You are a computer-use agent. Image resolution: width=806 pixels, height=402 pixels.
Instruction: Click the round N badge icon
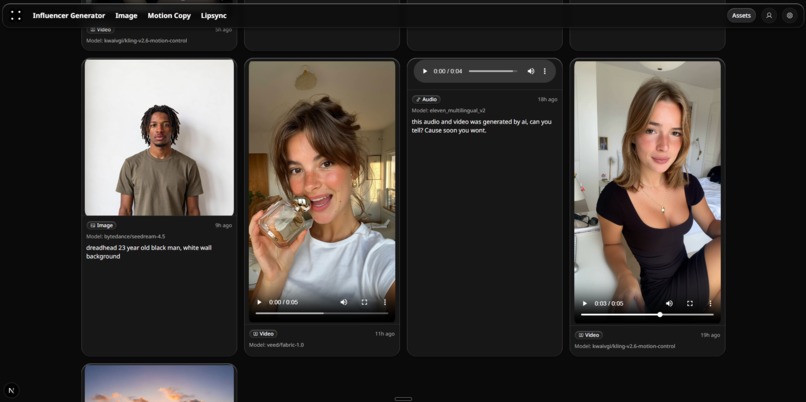coord(11,391)
